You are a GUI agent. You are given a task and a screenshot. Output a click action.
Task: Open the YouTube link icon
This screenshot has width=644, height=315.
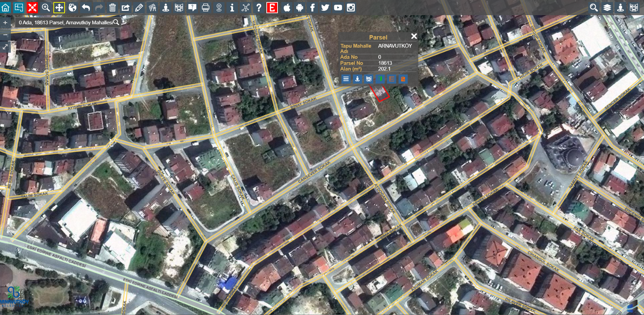point(338,7)
